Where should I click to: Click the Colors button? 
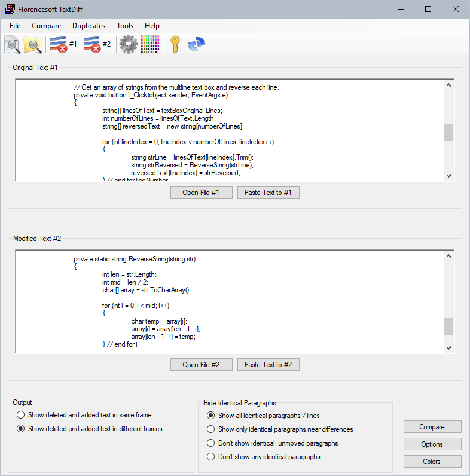(432, 462)
